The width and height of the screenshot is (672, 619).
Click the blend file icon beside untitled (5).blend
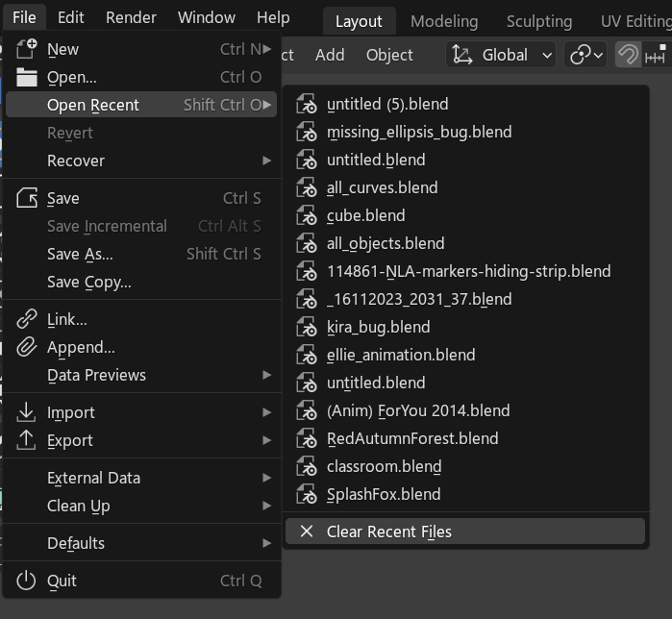click(307, 104)
